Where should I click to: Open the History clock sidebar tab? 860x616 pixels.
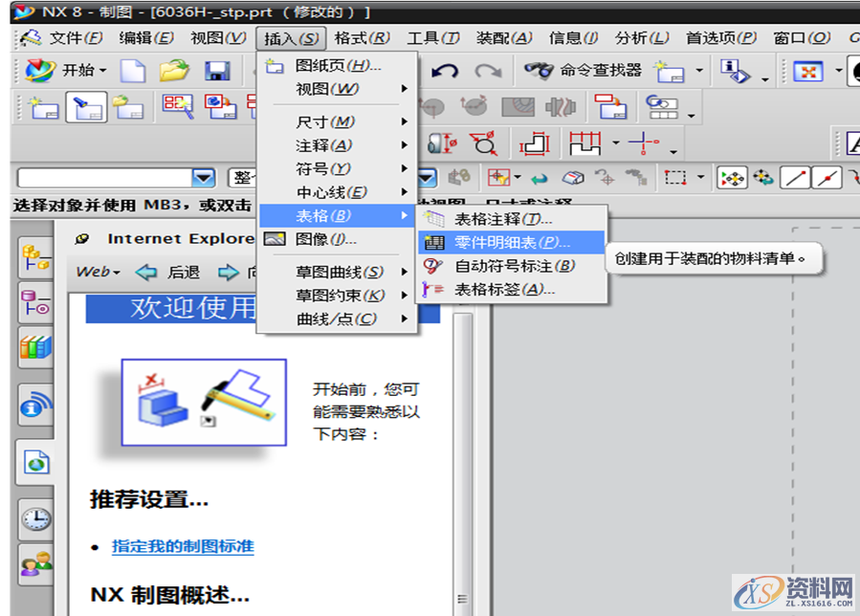coord(35,518)
